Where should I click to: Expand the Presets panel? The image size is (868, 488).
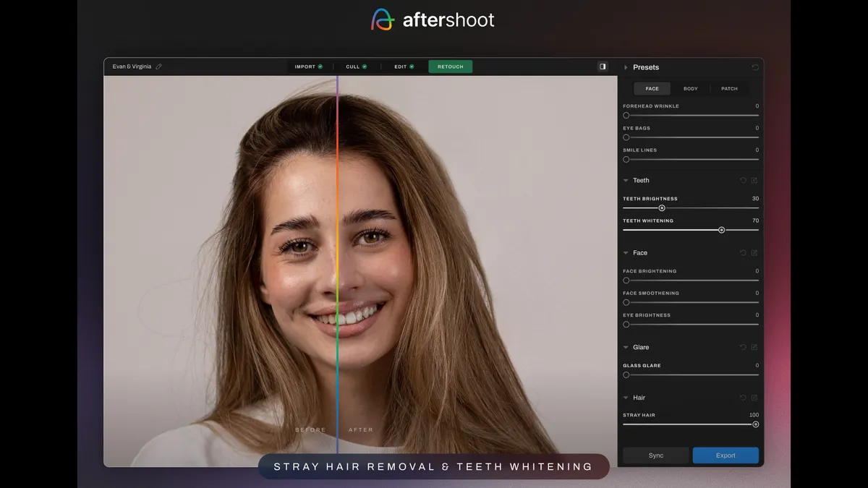pos(626,67)
